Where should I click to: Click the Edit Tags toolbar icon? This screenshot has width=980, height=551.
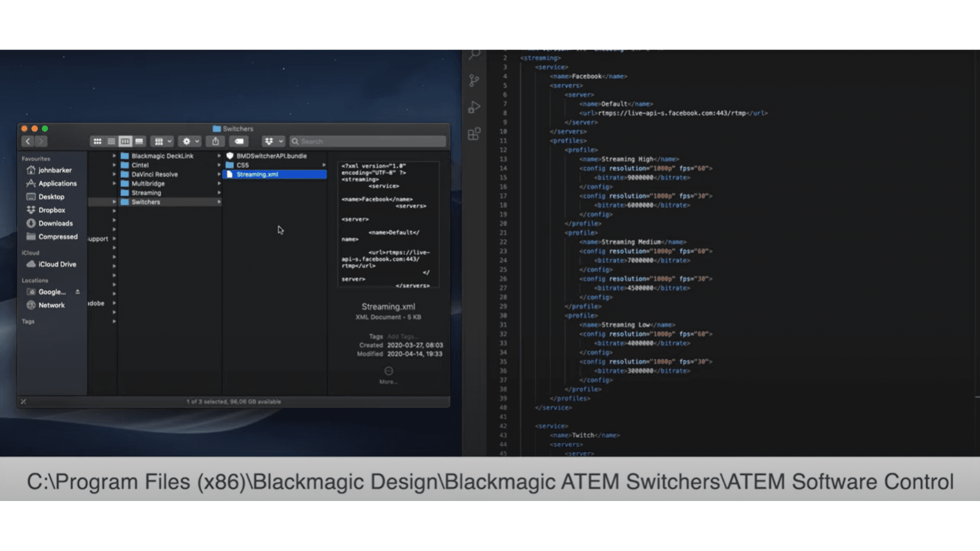[239, 141]
